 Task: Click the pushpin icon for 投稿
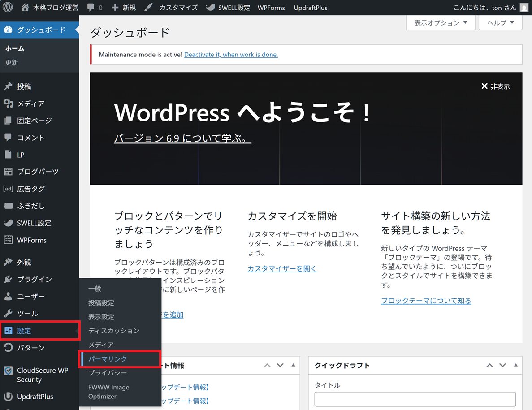[8, 86]
